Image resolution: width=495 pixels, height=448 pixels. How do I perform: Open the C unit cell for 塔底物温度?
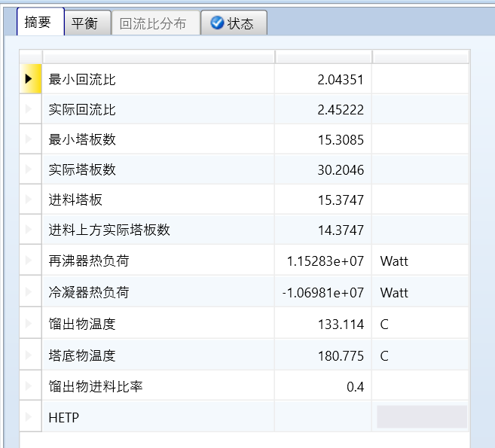click(x=419, y=355)
